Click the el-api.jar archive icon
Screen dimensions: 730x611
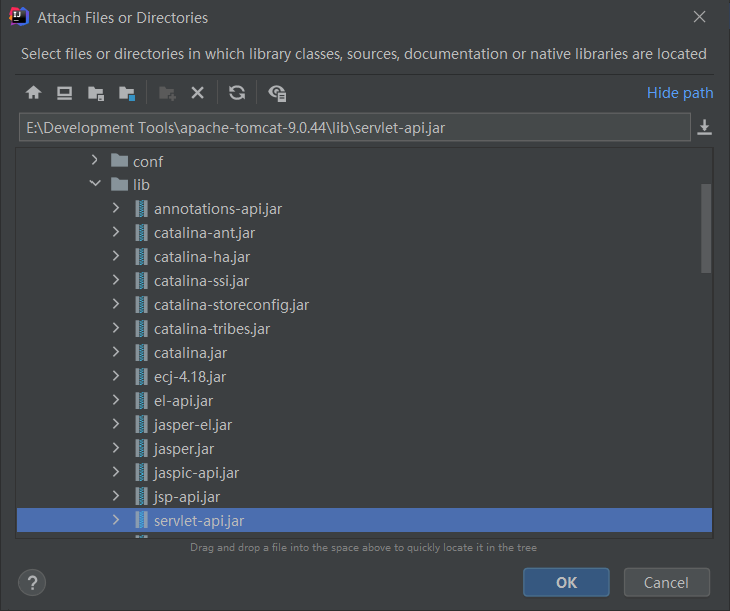coord(142,401)
